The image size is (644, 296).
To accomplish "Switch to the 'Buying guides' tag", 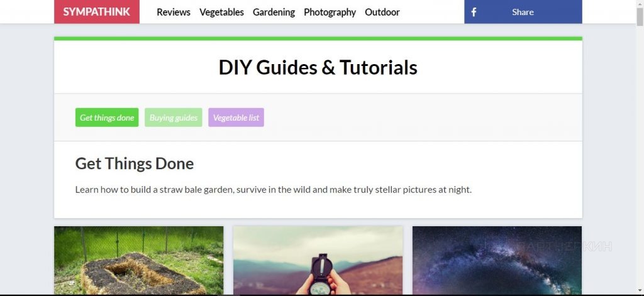I will [174, 118].
